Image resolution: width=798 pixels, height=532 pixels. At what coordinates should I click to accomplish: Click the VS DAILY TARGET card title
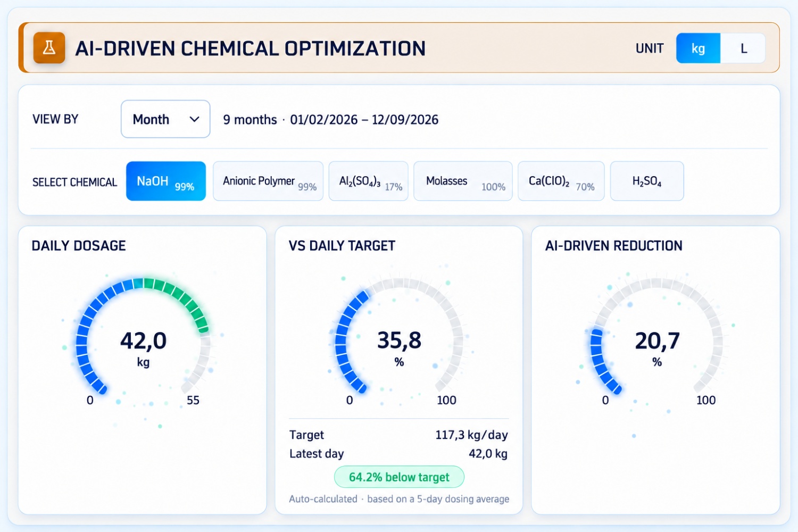(x=342, y=246)
